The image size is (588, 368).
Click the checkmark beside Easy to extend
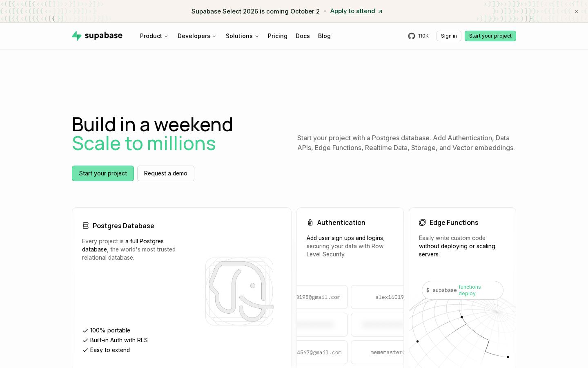(85, 350)
